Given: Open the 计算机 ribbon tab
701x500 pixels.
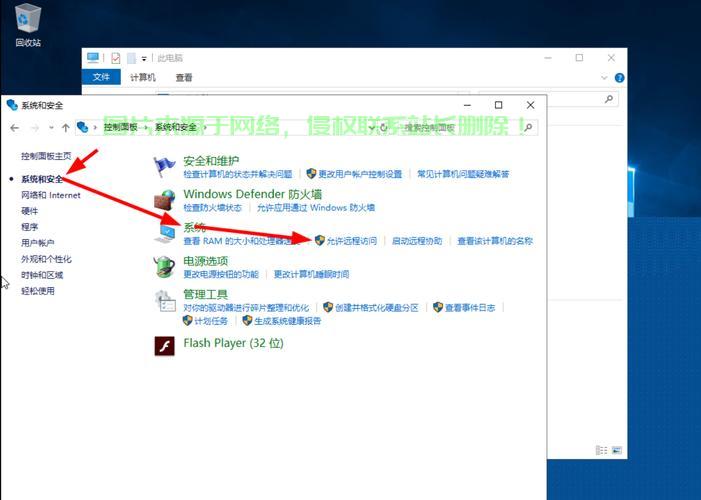Looking at the screenshot, I should [x=143, y=77].
